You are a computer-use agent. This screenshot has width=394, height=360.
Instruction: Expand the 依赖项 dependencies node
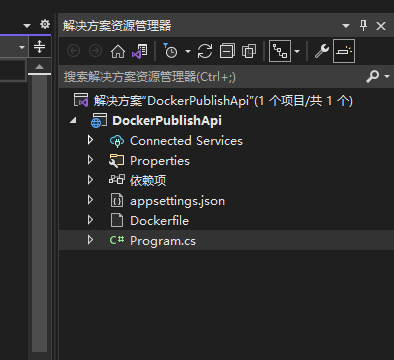click(x=90, y=180)
